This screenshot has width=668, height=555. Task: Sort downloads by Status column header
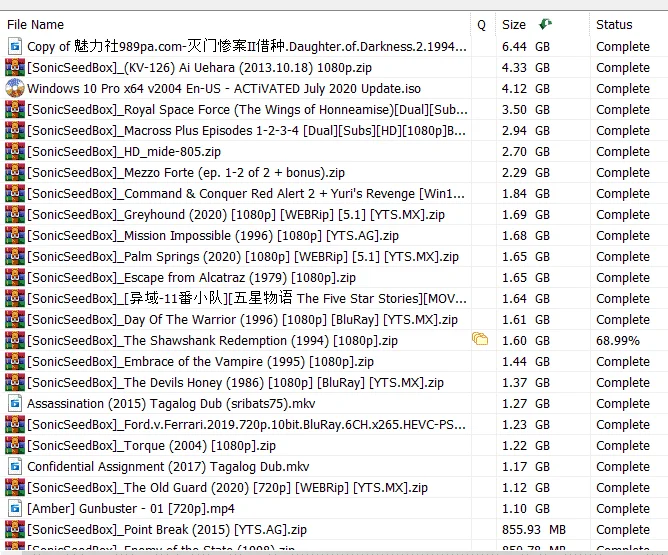click(614, 25)
